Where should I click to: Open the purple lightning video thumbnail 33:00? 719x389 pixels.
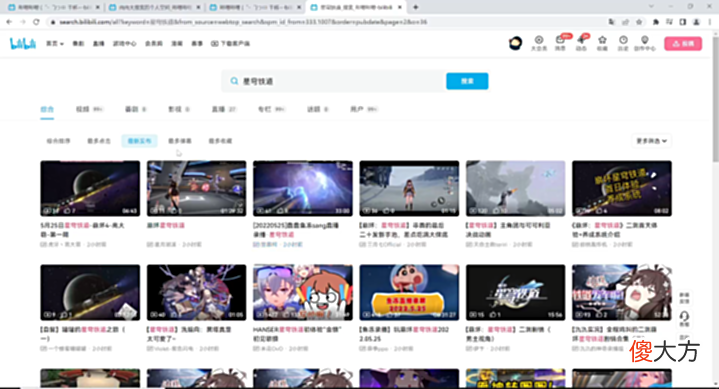tap(303, 188)
